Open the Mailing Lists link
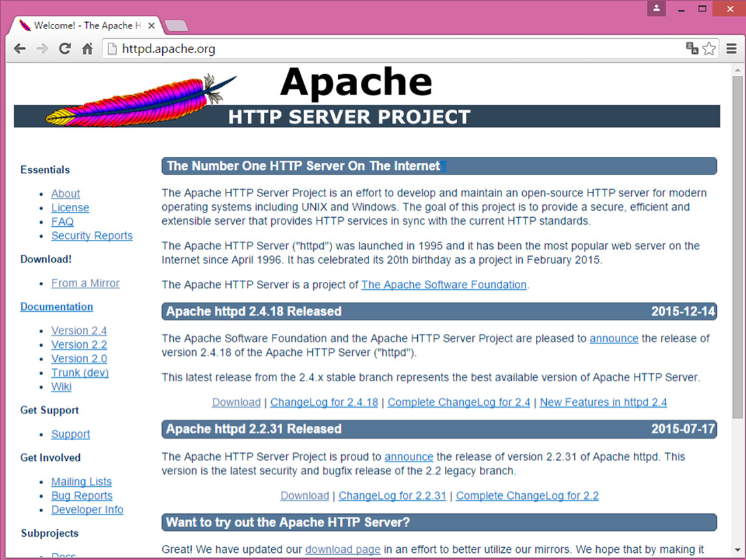 (81, 482)
